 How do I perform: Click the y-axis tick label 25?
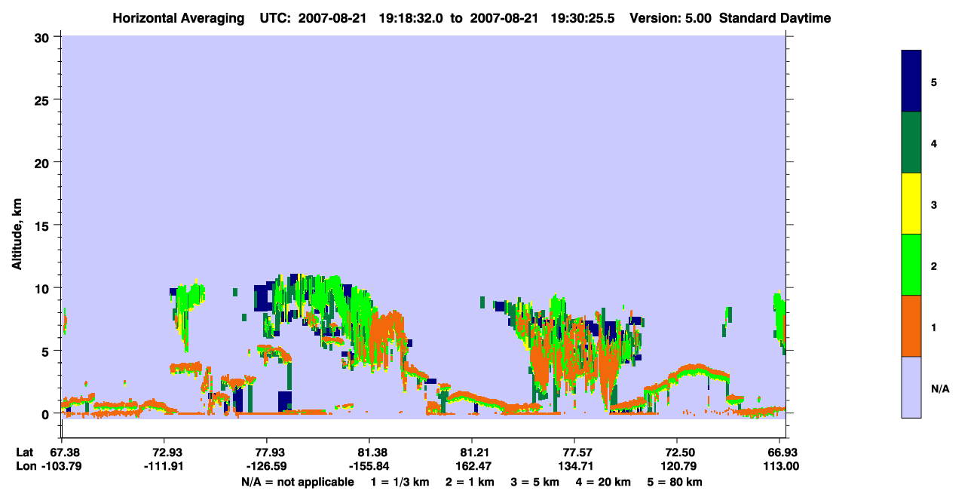pos(44,100)
